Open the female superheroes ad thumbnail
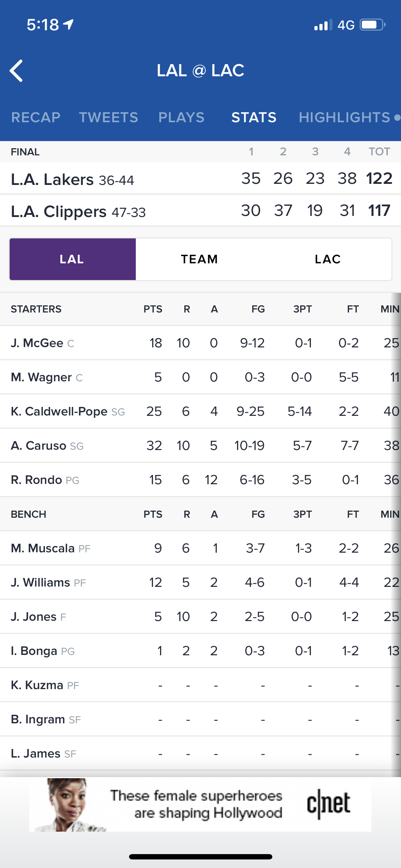401x868 pixels. click(68, 805)
